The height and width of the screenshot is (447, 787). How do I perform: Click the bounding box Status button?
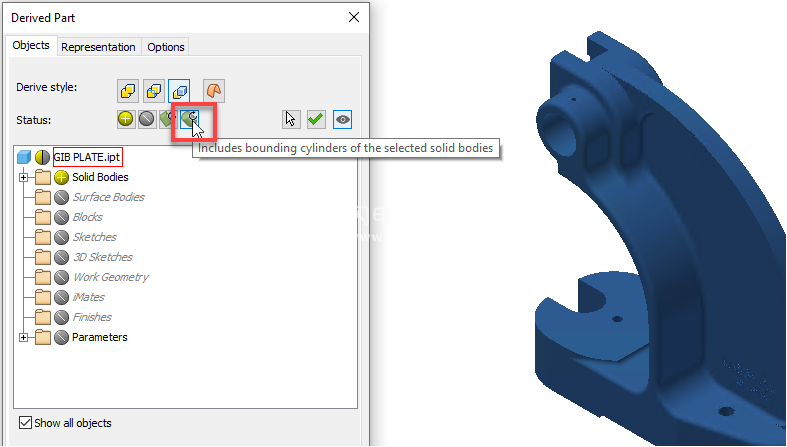click(x=167, y=119)
